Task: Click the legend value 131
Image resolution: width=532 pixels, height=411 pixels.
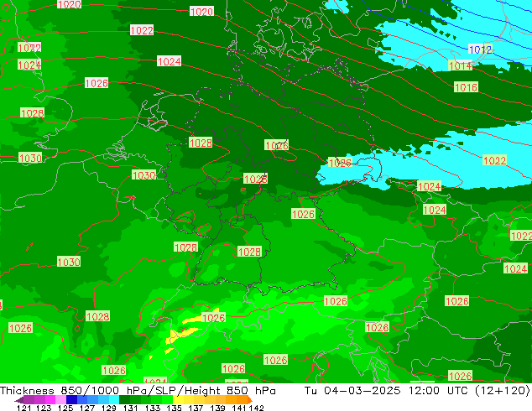Action: click(x=130, y=408)
